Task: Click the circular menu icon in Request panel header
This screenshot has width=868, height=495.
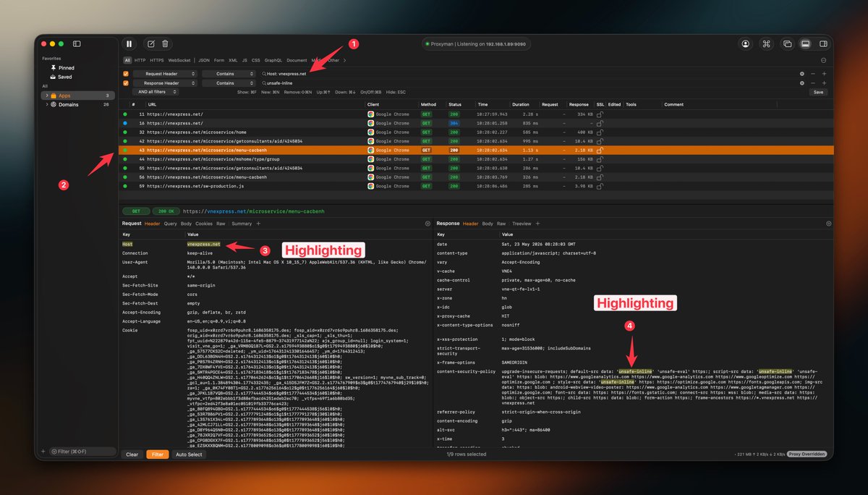Action: pos(427,224)
